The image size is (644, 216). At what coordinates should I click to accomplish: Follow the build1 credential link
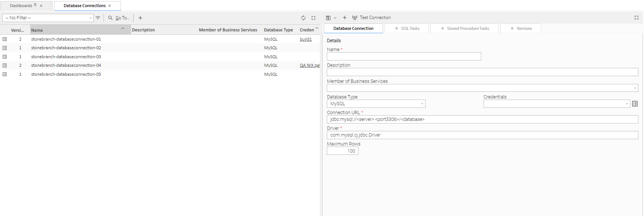[x=306, y=39]
